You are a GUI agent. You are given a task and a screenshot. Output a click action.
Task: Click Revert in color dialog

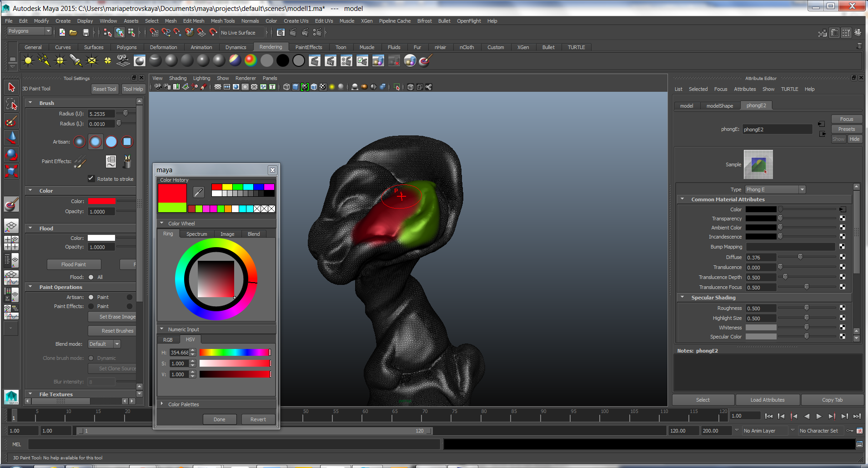pyautogui.click(x=258, y=419)
